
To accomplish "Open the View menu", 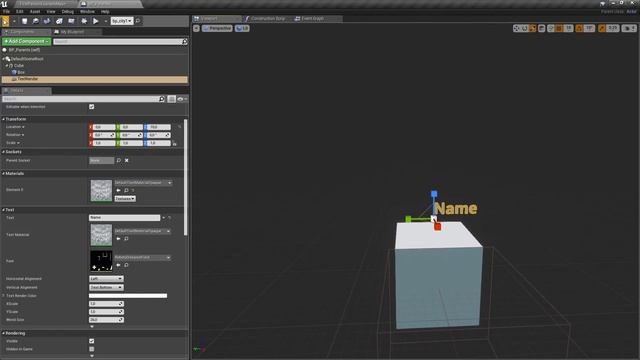I will click(51, 11).
